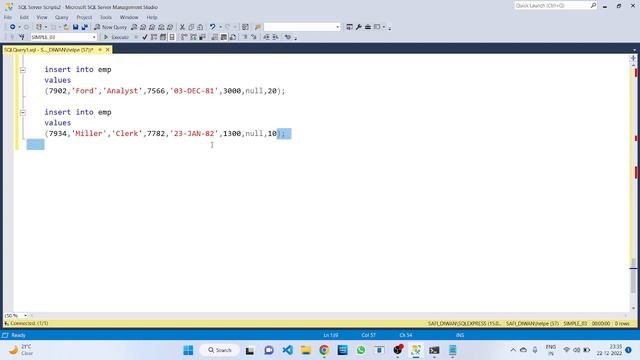Screen dimensions: 640x360
Task: Click the Increase Indent icon
Action: (x=276, y=37)
